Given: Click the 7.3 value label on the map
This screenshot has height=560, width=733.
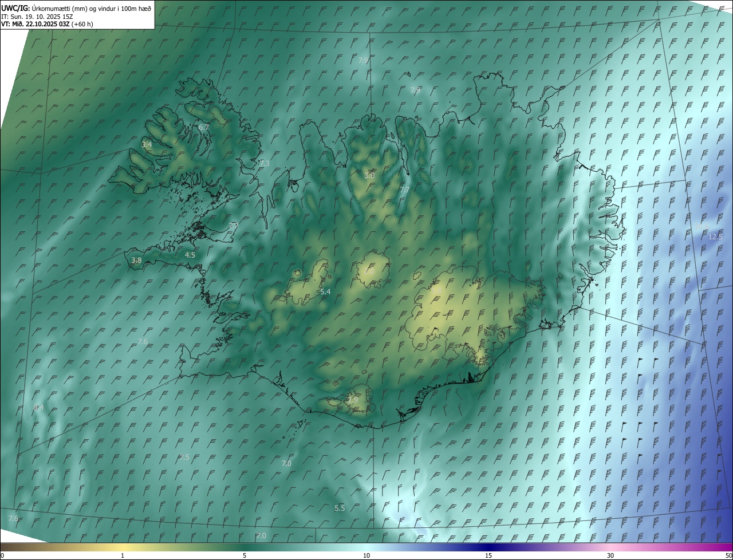Looking at the screenshot, I should pos(264,164).
